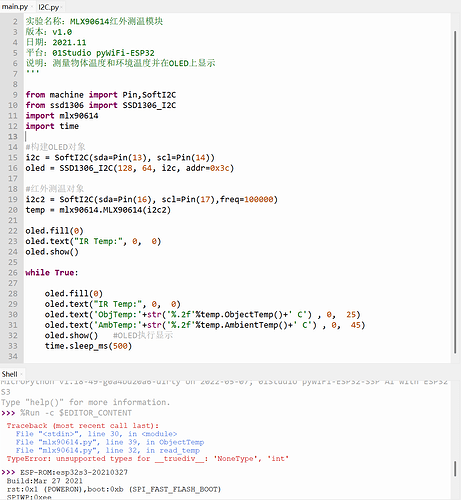This screenshot has width=461, height=500.
Task: Click line number 19 in the gutter
Action: point(13,199)
